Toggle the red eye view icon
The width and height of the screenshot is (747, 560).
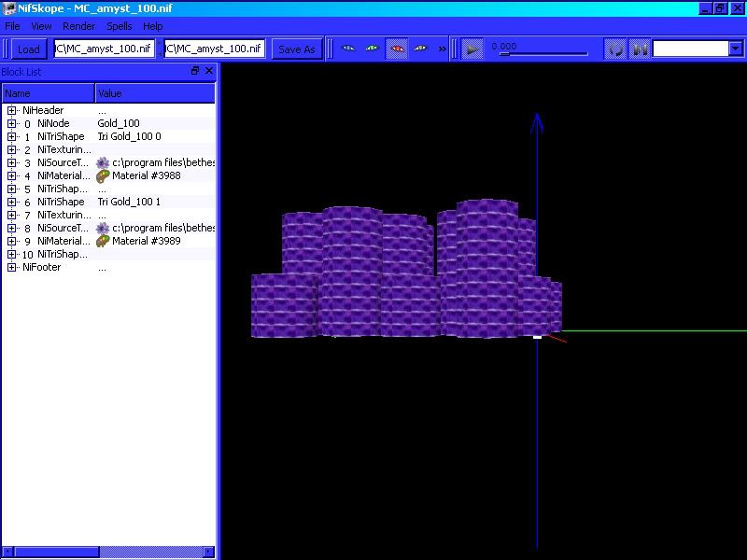(x=397, y=49)
